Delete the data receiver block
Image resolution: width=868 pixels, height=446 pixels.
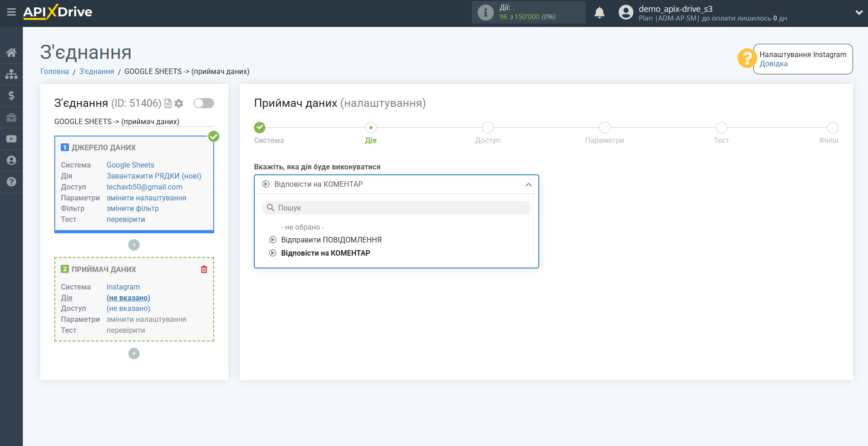coord(204,269)
